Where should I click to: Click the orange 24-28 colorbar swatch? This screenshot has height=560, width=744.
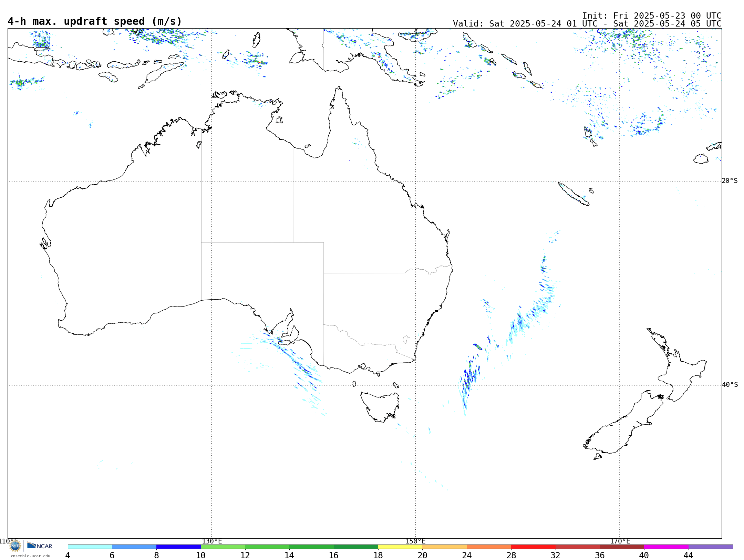(x=489, y=547)
